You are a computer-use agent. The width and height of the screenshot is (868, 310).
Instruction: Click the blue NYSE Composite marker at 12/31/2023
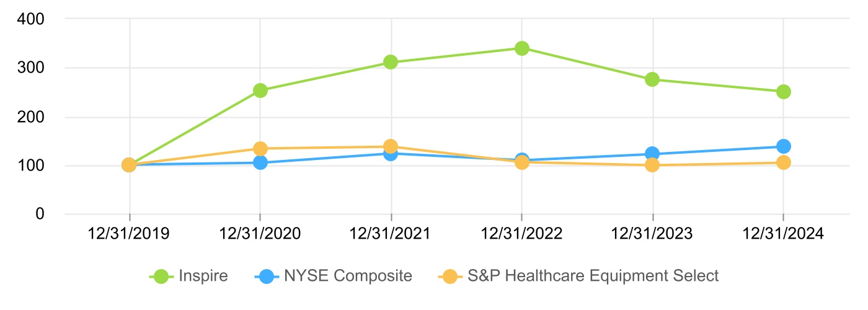pyautogui.click(x=652, y=154)
